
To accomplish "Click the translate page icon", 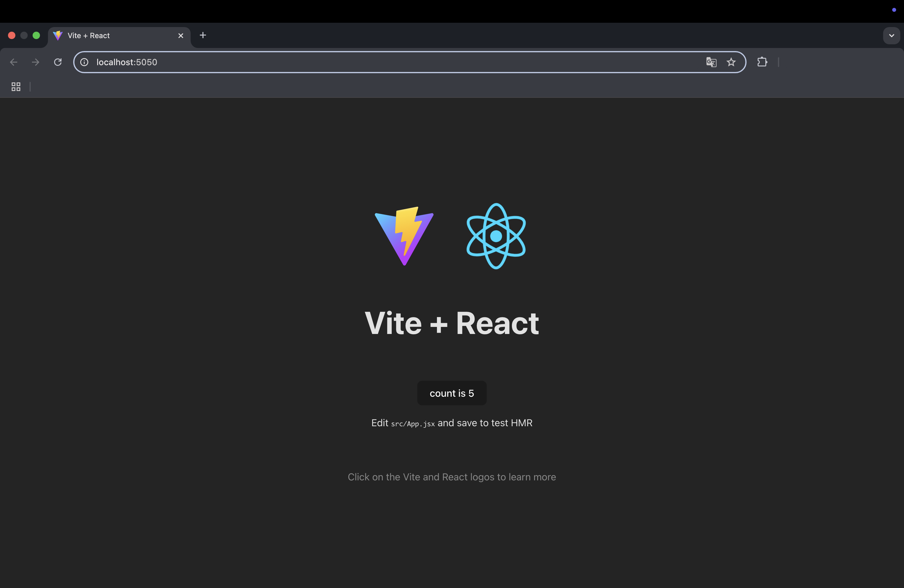I will [x=711, y=62].
